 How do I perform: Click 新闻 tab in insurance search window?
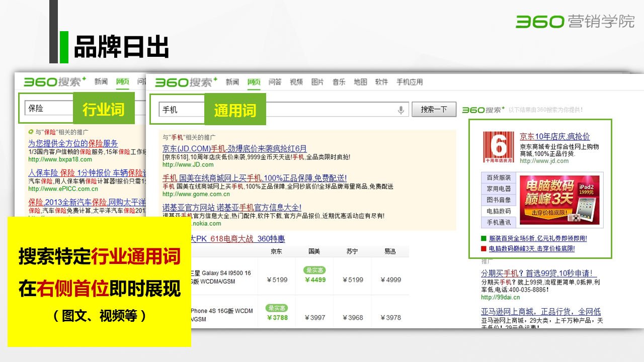pos(101,81)
